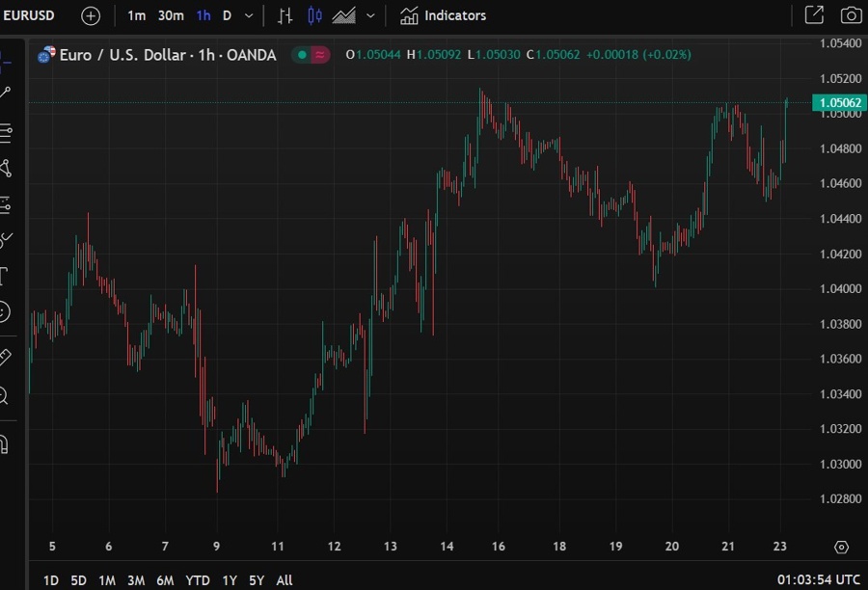
Task: Toggle the magnet snap mode
Action: [4, 444]
